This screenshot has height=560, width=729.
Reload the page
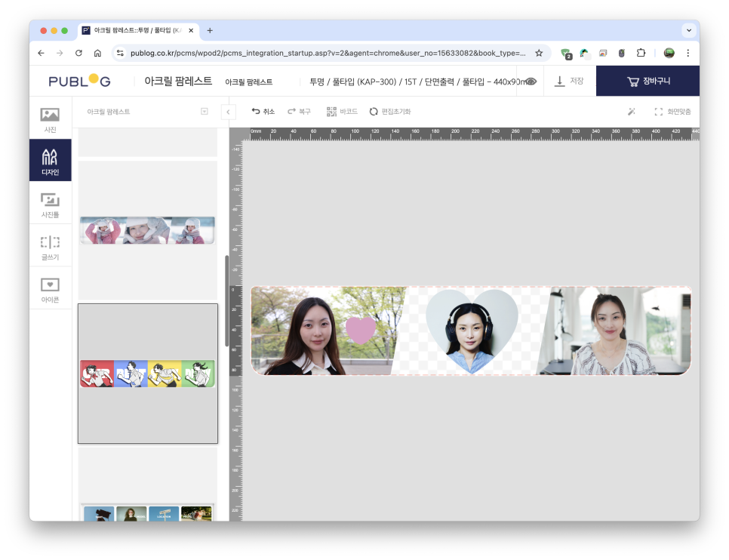[x=78, y=53]
